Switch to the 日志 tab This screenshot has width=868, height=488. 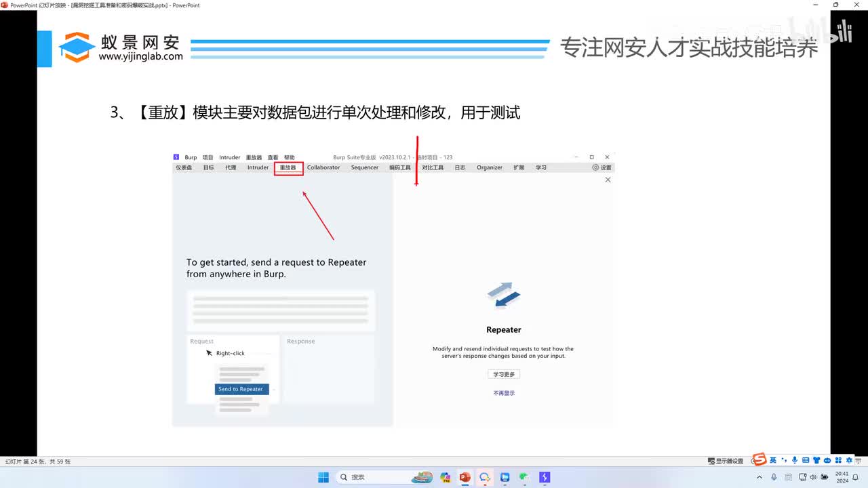460,167
